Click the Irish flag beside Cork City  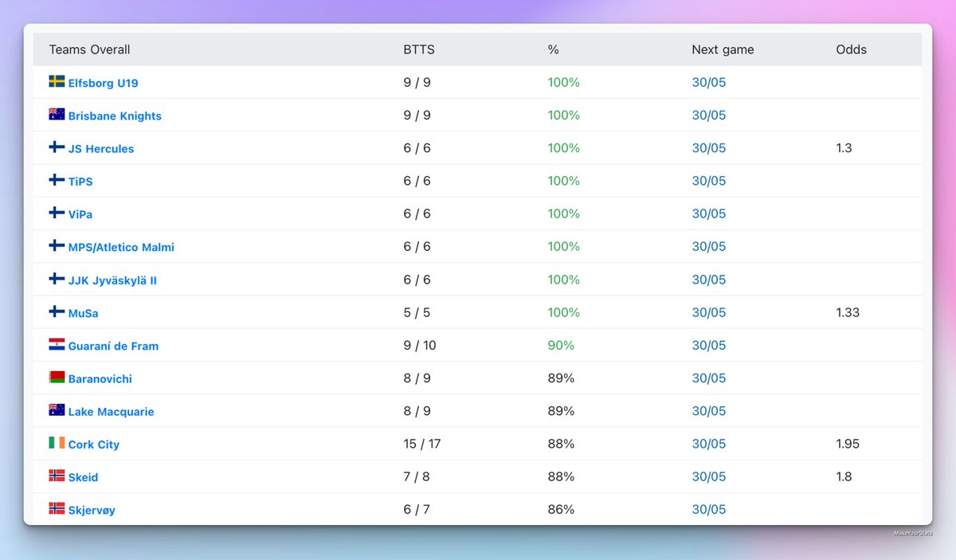[57, 443]
